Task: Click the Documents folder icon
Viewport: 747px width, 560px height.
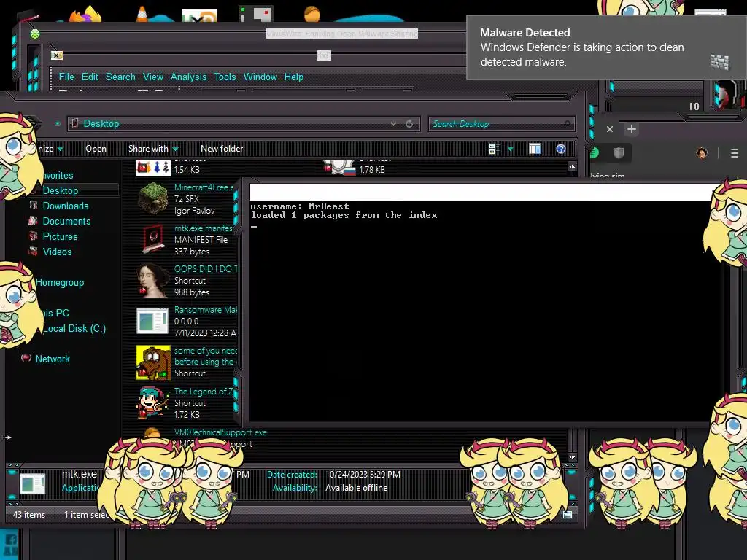Action: [x=34, y=220]
